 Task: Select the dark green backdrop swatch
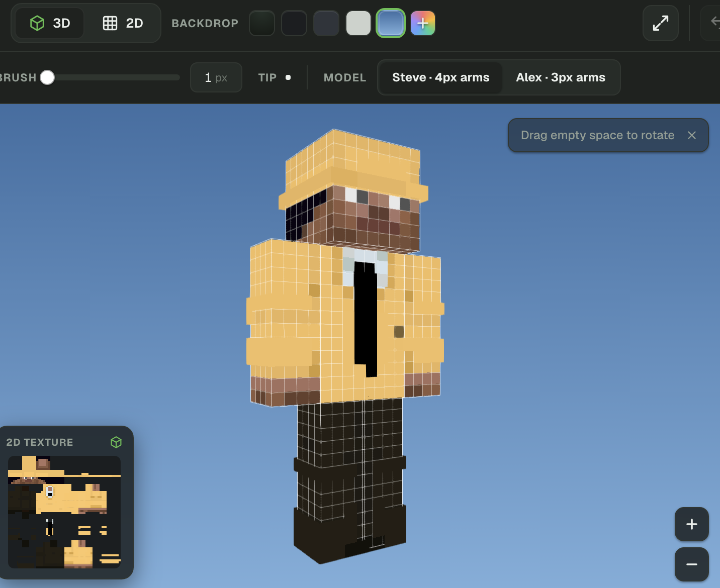click(x=262, y=23)
